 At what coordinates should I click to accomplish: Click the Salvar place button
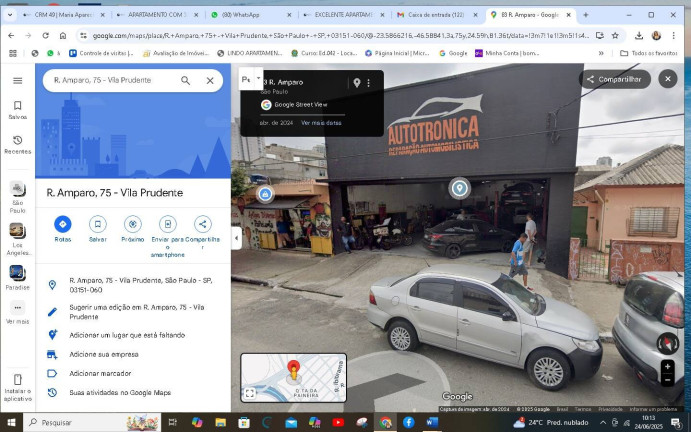tap(97, 228)
